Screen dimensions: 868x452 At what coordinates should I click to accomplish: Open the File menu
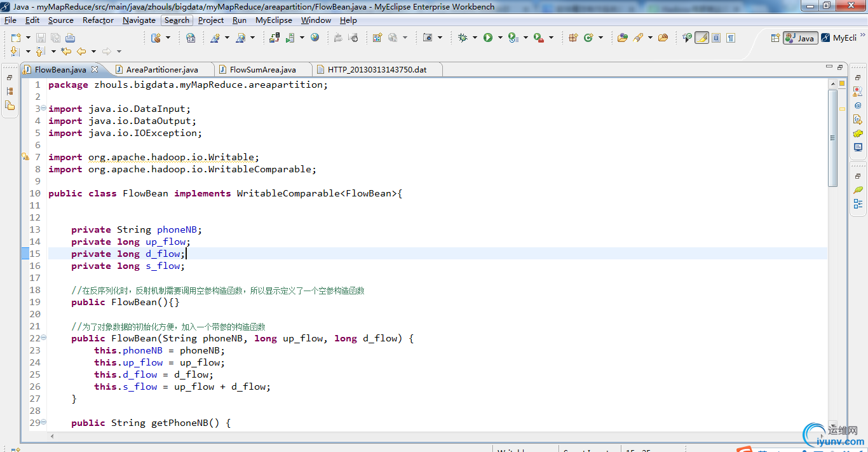[10, 20]
